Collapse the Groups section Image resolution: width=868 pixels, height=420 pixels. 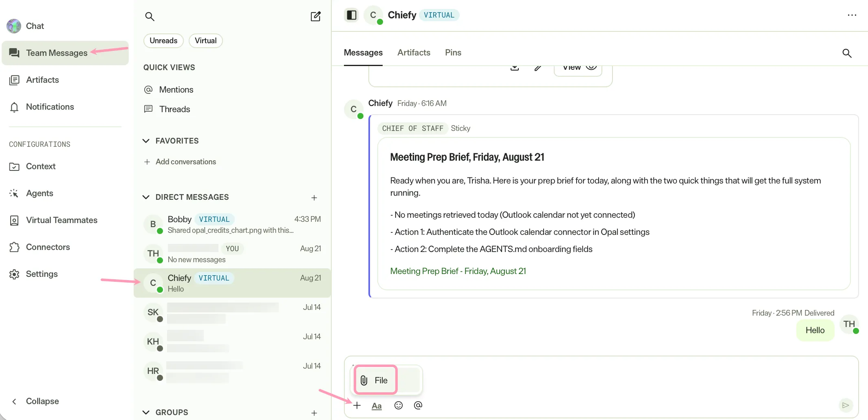[x=146, y=413]
